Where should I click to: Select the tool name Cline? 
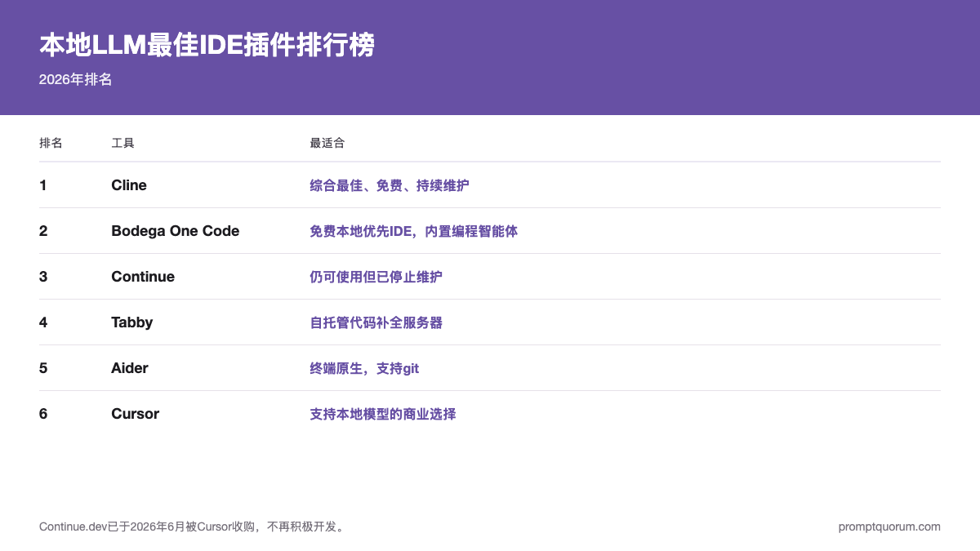pos(129,185)
